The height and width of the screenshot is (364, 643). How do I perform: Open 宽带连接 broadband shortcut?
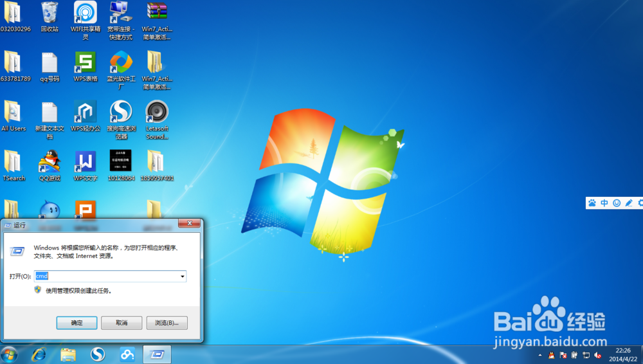tap(121, 20)
